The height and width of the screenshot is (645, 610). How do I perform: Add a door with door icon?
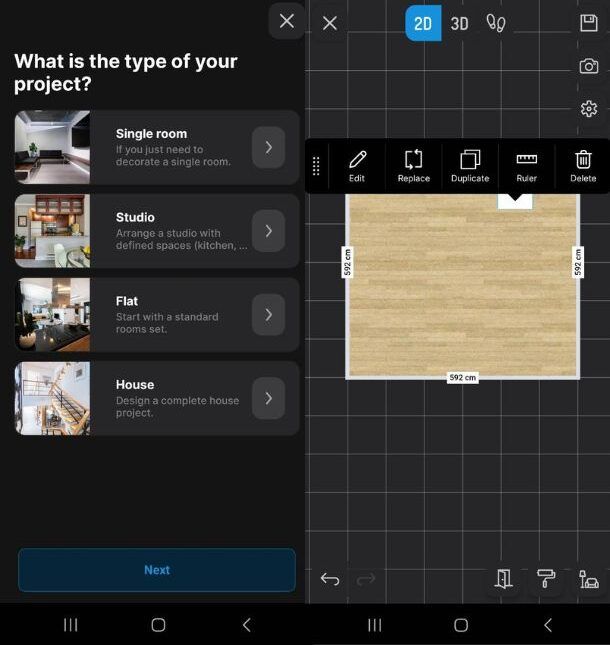point(503,579)
